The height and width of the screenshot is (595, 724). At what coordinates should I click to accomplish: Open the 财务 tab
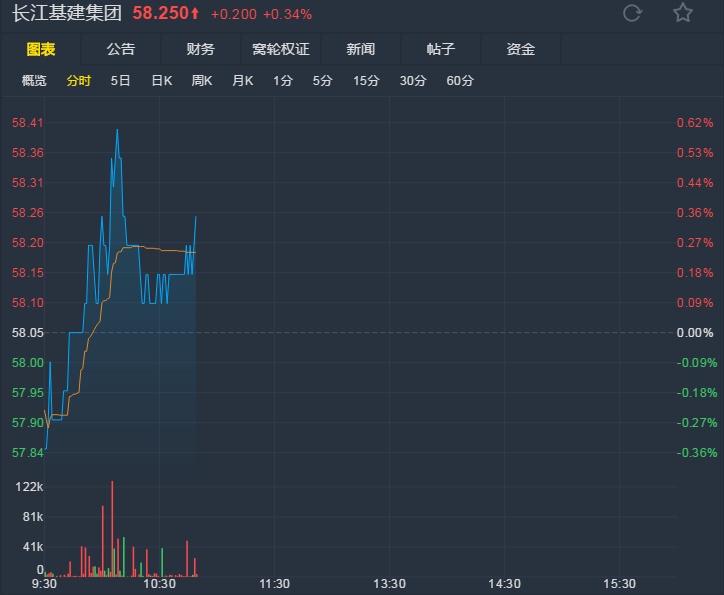coord(200,50)
